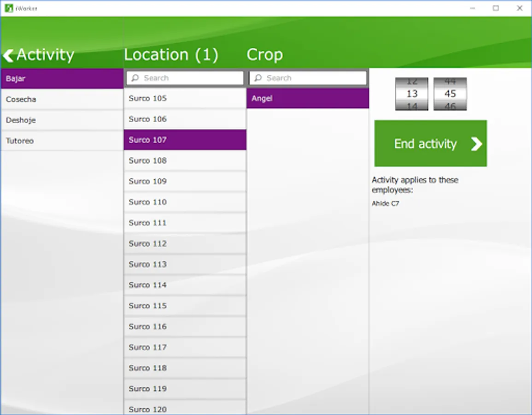Image resolution: width=532 pixels, height=415 pixels.
Task: Select the Cosecha activity
Action: pyautogui.click(x=62, y=100)
